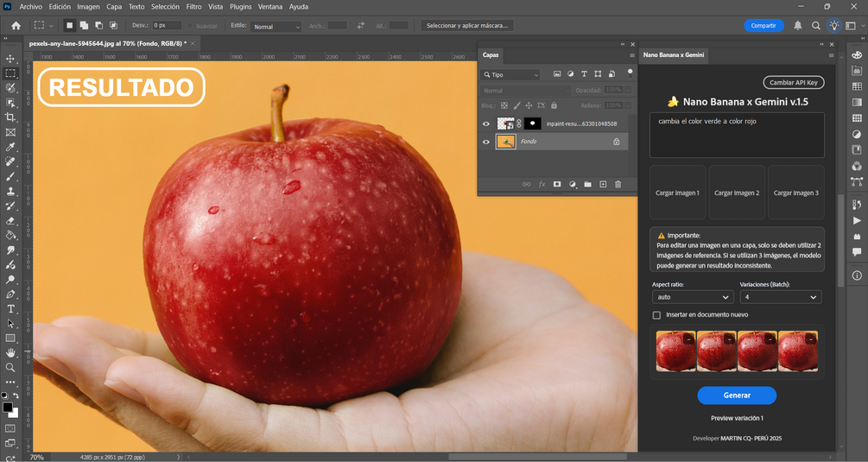Select the Path Selection arrow tool

click(x=10, y=324)
